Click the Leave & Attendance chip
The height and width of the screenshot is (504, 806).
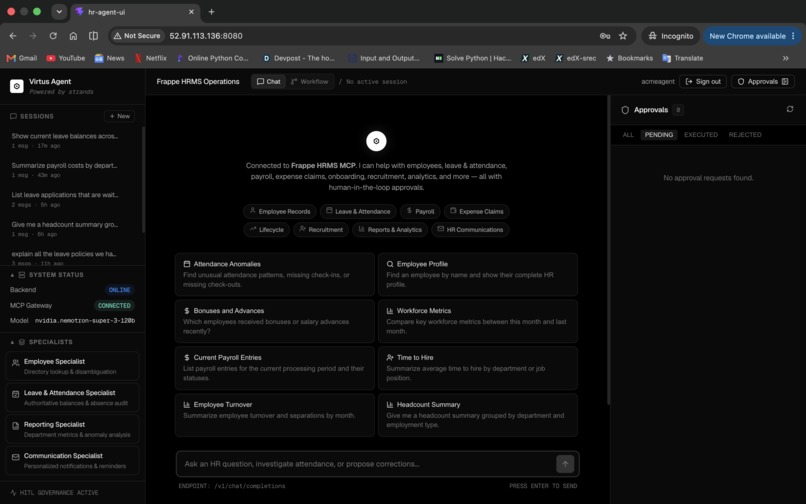[x=358, y=211]
